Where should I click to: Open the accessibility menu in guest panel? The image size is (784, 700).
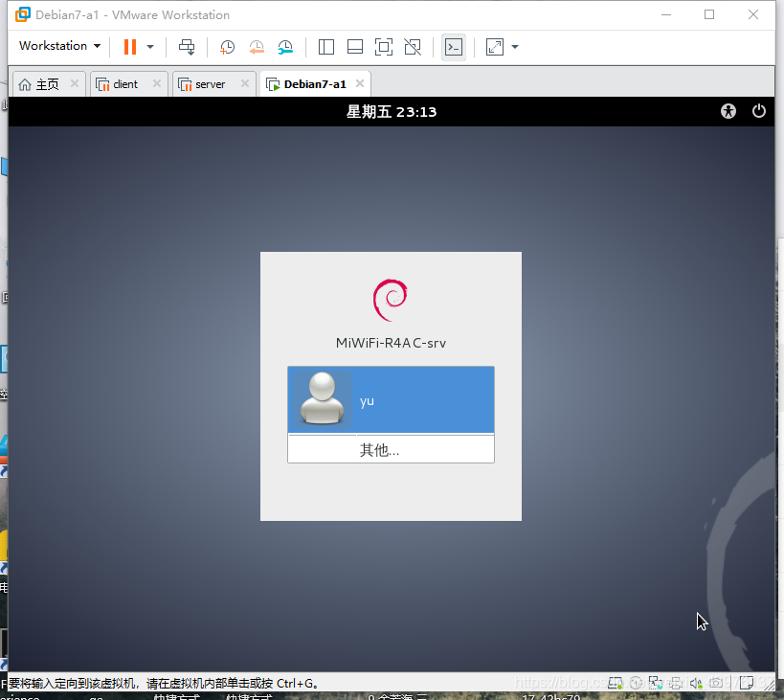tap(728, 110)
